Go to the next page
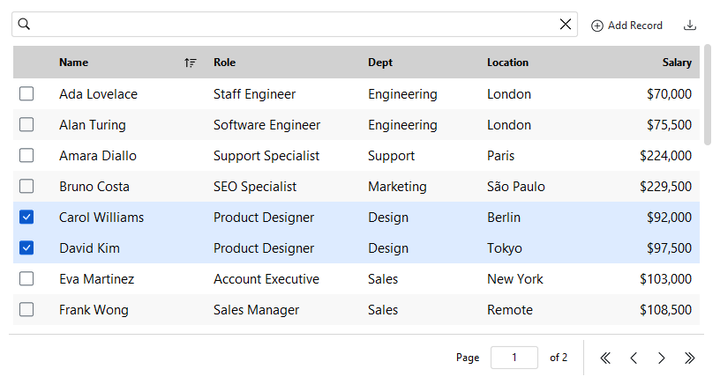The width and height of the screenshot is (720, 384). click(x=661, y=358)
